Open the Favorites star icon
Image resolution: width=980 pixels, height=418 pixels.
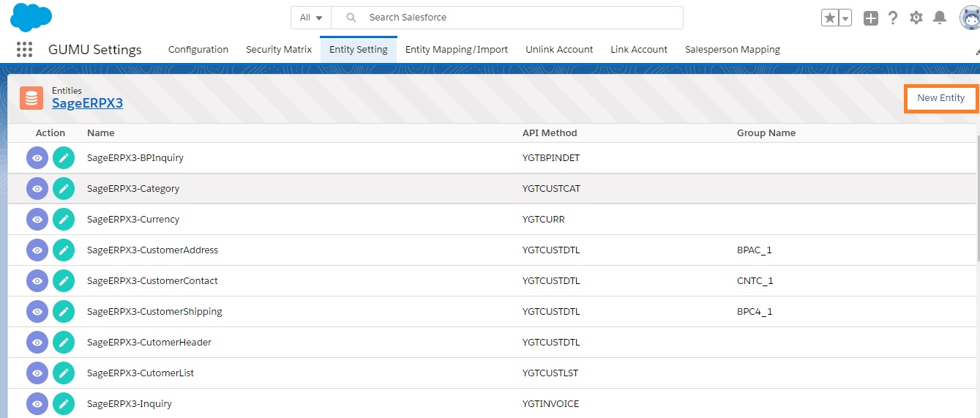pyautogui.click(x=829, y=18)
